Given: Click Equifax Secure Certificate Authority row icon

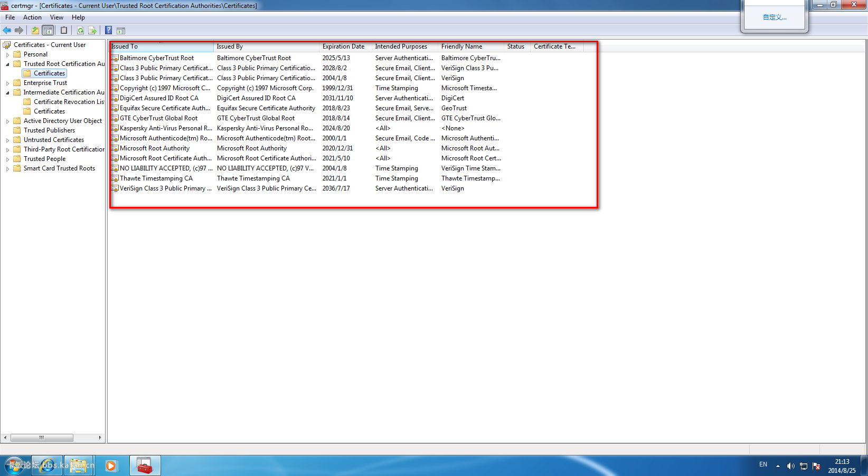Looking at the screenshot, I should pyautogui.click(x=115, y=108).
